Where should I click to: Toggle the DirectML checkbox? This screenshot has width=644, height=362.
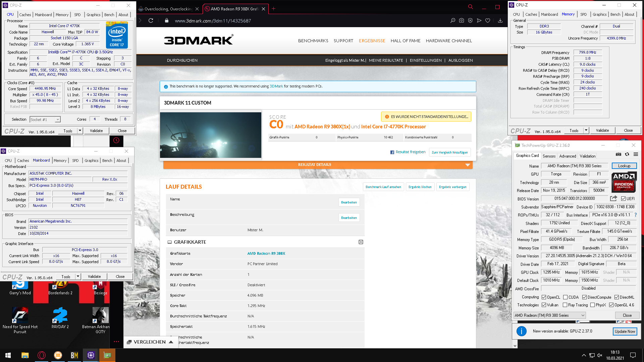[616, 297]
